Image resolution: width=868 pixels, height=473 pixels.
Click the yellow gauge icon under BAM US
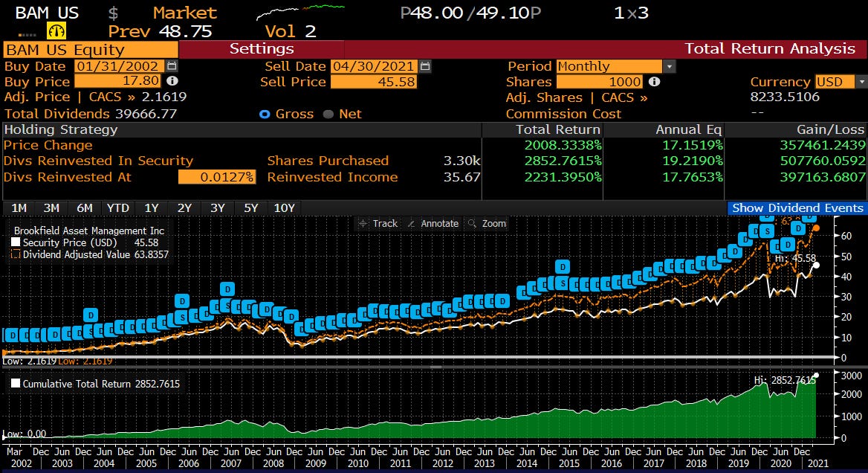[56, 30]
